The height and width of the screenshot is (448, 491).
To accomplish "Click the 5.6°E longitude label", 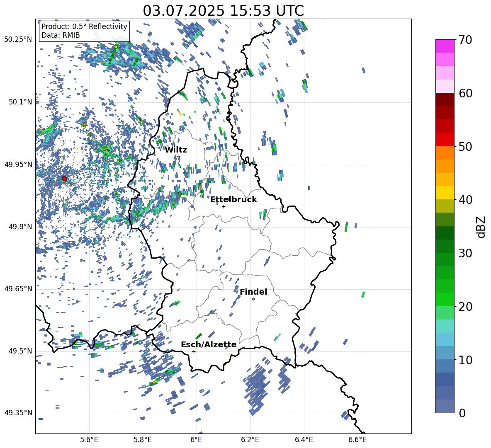I will pyautogui.click(x=89, y=440).
